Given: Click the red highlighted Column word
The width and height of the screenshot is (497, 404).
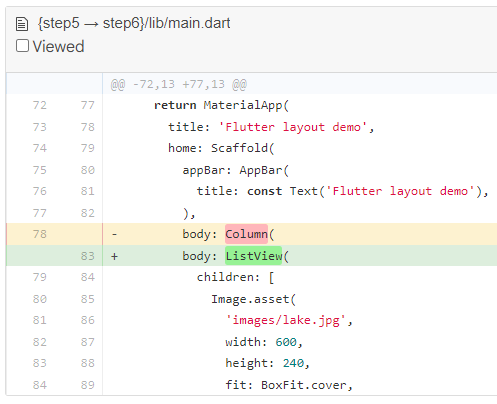Looking at the screenshot, I should [246, 234].
